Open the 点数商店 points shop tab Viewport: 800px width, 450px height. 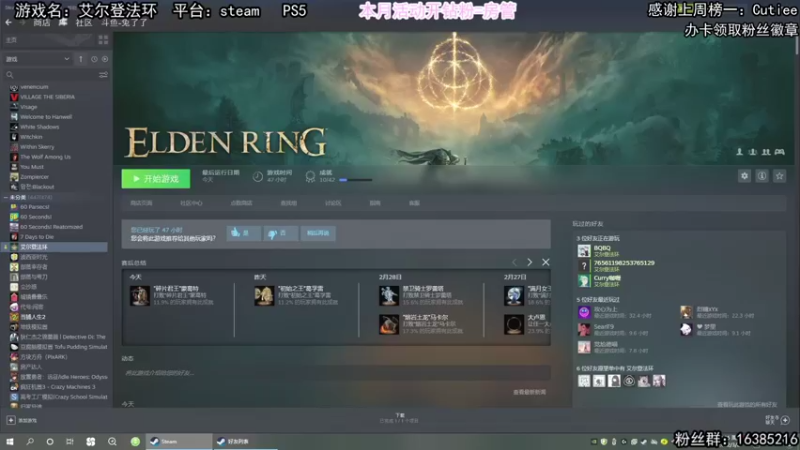coord(241,203)
